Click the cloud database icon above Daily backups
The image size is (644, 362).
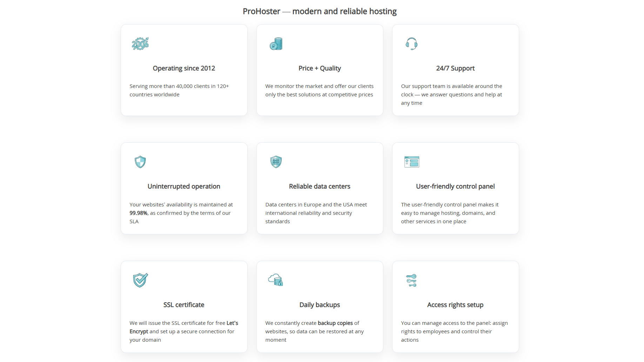[276, 280]
